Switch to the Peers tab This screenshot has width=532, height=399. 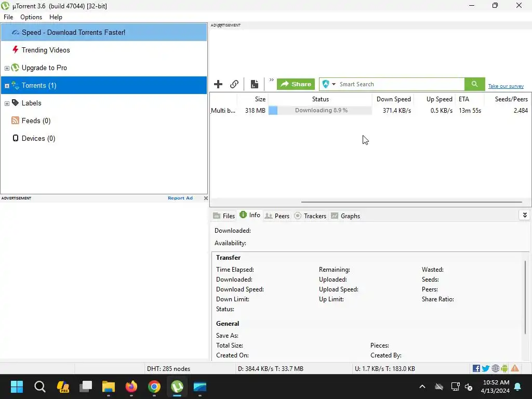[277, 216]
